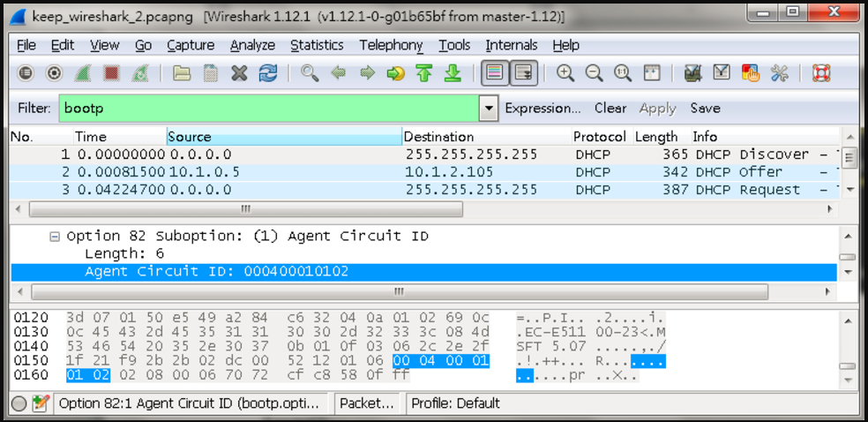Zoom in on packet text
This screenshot has height=422, width=868.
[x=565, y=73]
